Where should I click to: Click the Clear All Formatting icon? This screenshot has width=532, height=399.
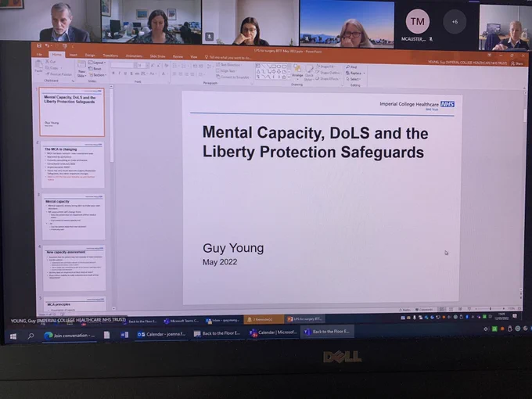[166, 65]
